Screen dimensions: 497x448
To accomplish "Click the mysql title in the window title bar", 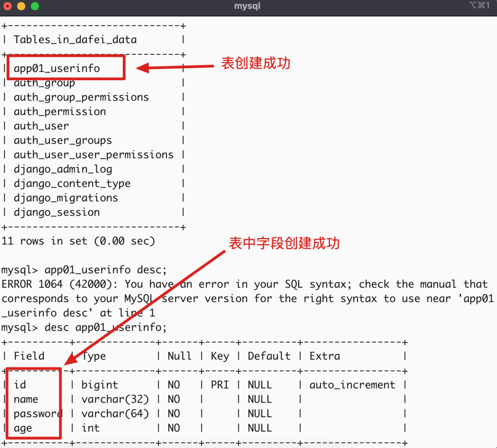I will pos(247,6).
